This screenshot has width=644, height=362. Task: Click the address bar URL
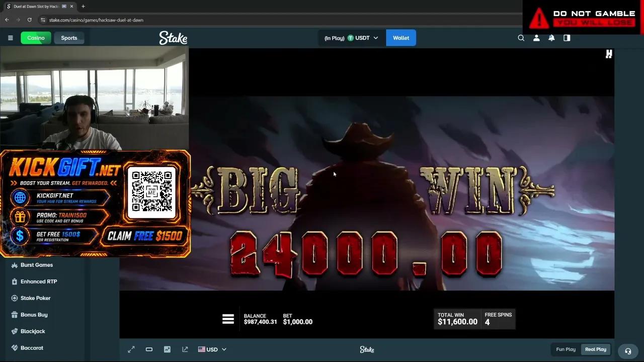tap(96, 20)
